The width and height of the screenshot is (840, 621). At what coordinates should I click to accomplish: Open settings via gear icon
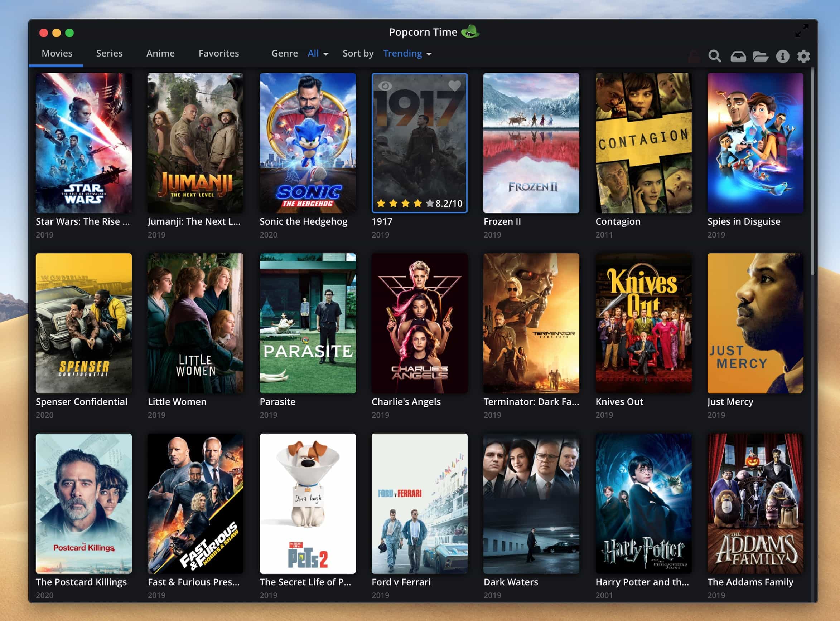tap(803, 57)
